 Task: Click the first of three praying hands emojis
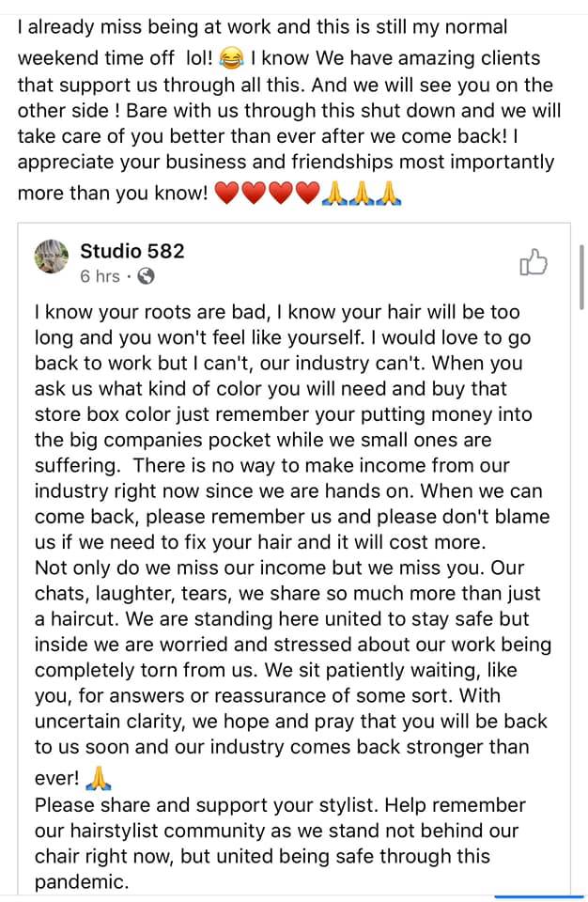(x=335, y=194)
